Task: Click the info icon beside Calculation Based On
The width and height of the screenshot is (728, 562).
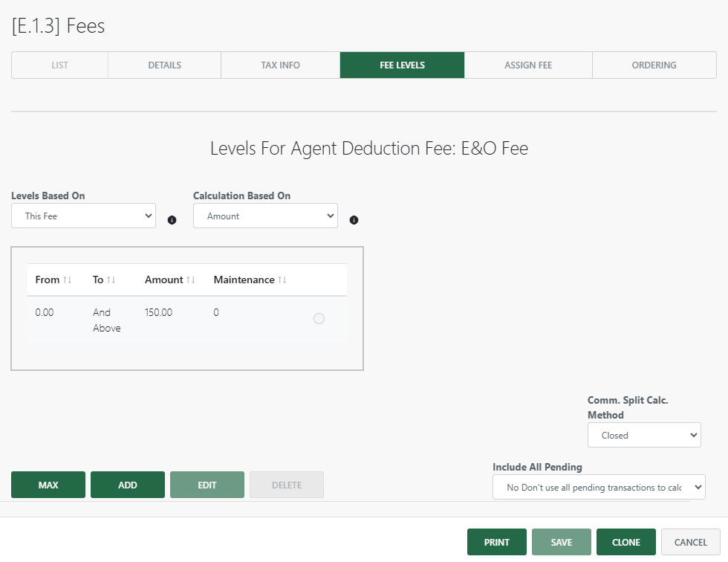Action: (354, 220)
